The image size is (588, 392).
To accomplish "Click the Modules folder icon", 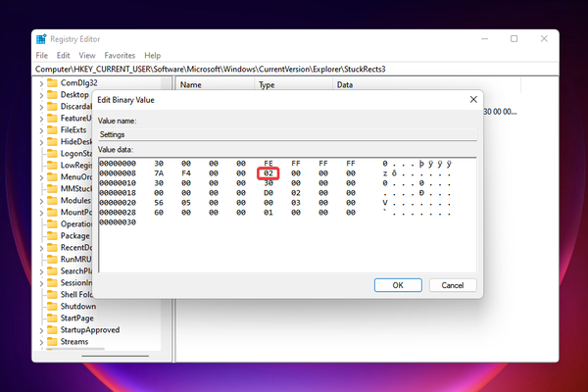I will [52, 200].
